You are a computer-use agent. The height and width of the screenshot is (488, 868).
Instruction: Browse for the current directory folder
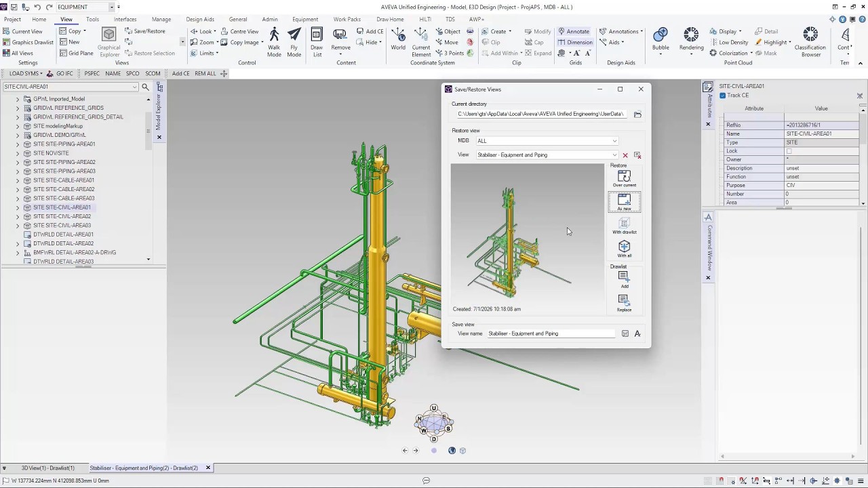[x=637, y=115]
